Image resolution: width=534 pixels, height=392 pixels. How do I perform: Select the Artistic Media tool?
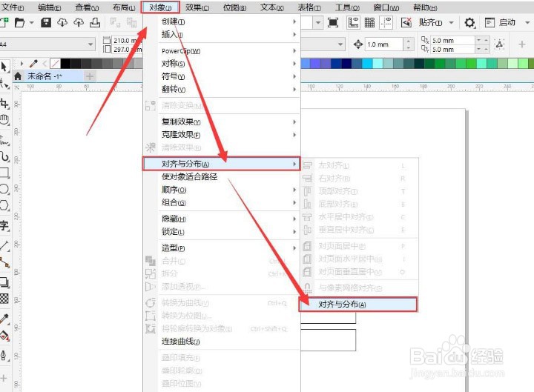click(x=4, y=156)
